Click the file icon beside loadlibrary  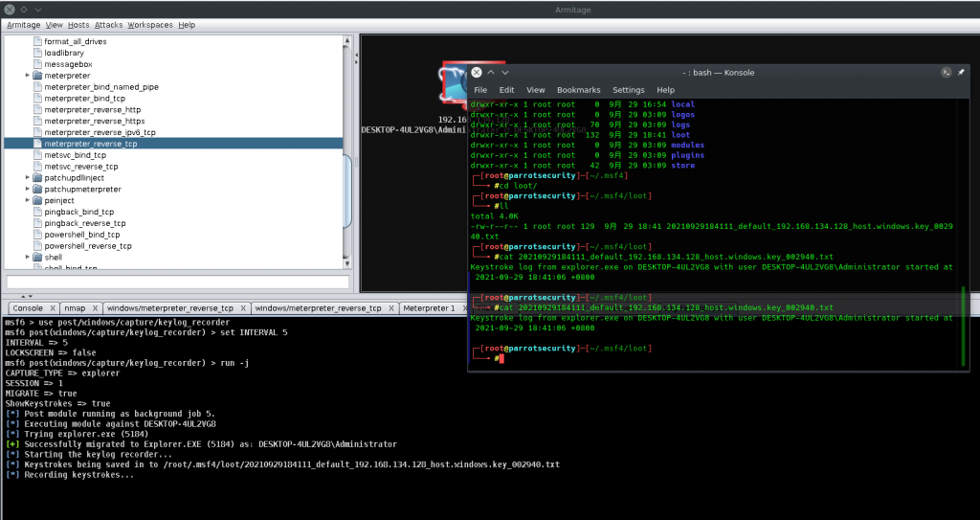pyautogui.click(x=37, y=53)
